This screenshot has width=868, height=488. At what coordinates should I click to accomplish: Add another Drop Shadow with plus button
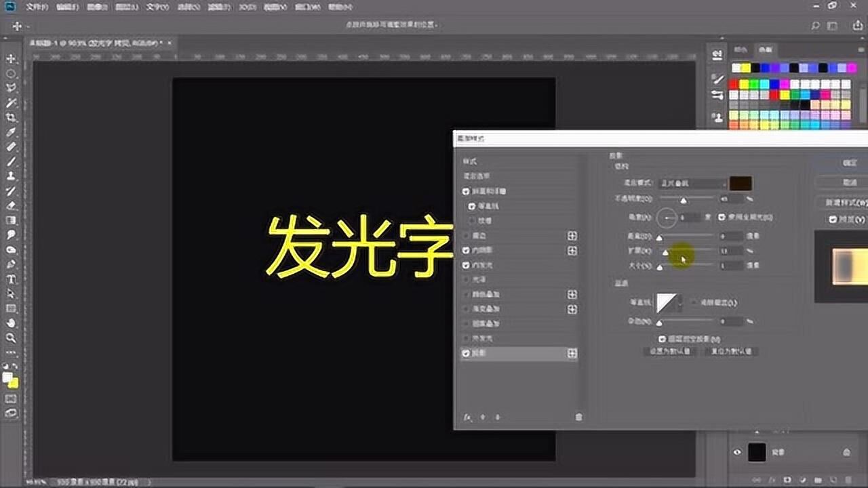[572, 353]
